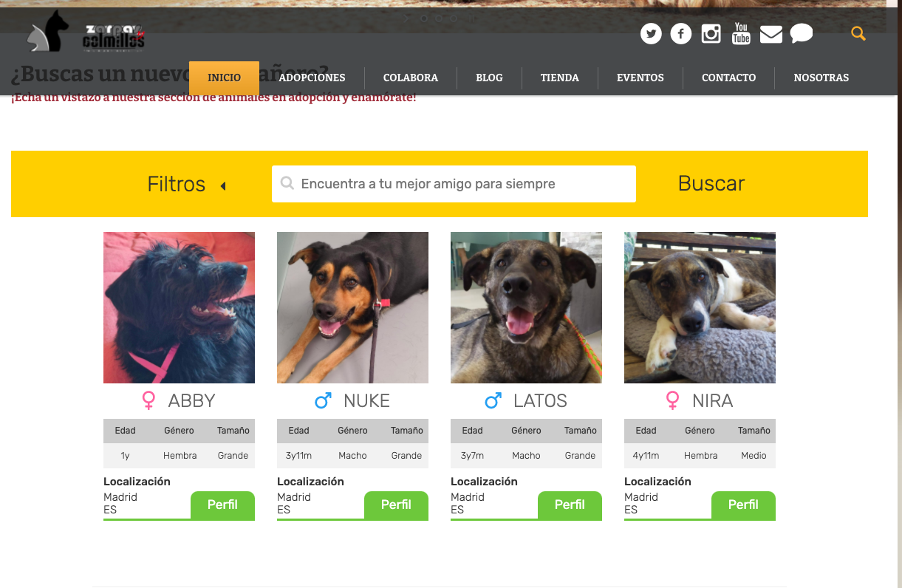Click the female symbol beside NIRA
The height and width of the screenshot is (588, 902).
point(672,400)
